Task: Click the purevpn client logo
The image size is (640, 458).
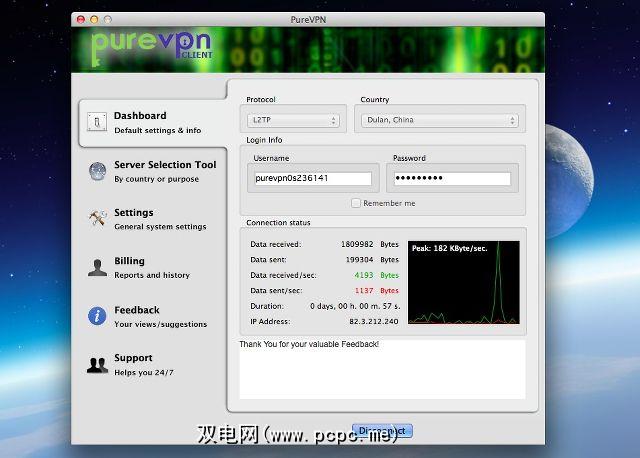Action: [152, 47]
